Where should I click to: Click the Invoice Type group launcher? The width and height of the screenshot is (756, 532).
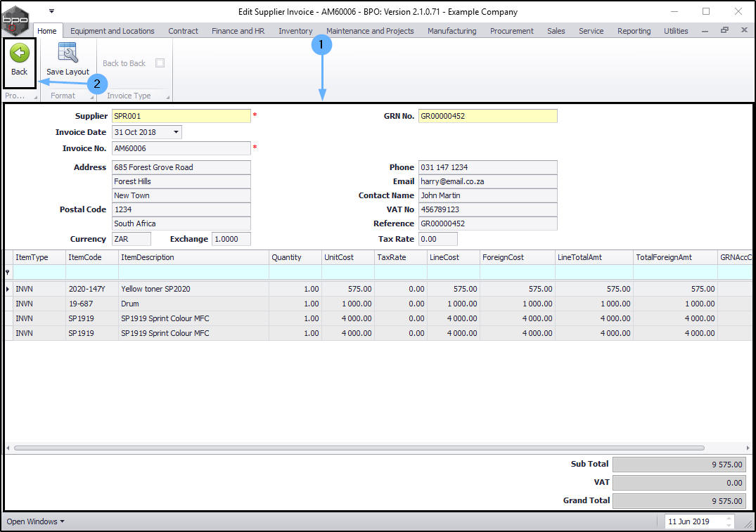(x=166, y=97)
